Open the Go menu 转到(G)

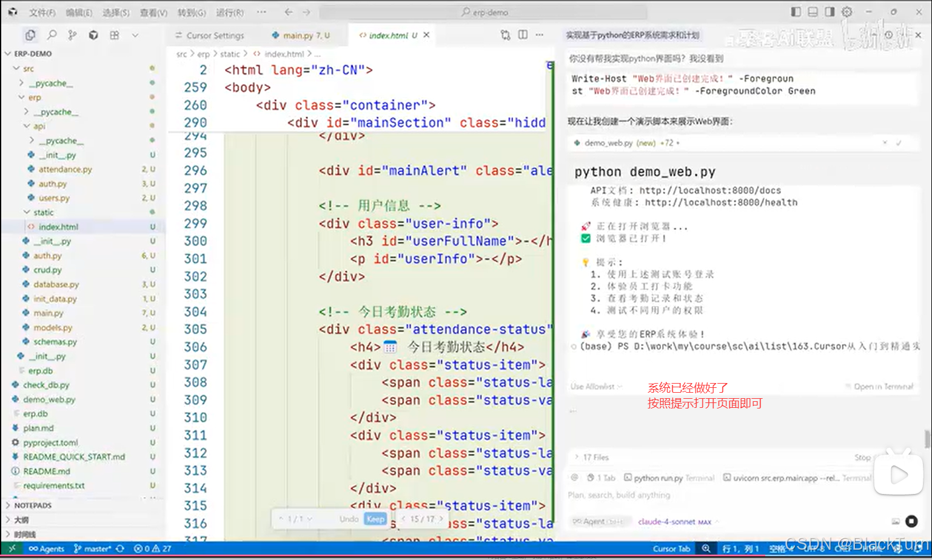pyautogui.click(x=192, y=12)
